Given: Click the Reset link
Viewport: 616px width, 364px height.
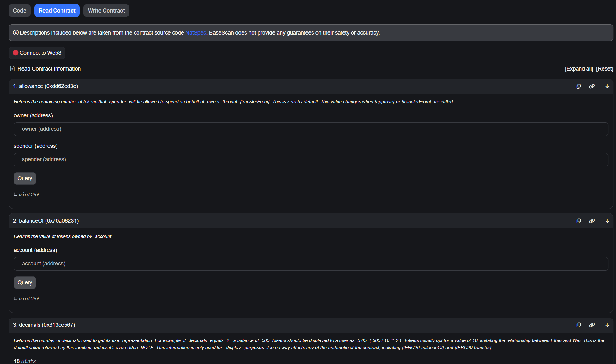Looking at the screenshot, I should (604, 69).
